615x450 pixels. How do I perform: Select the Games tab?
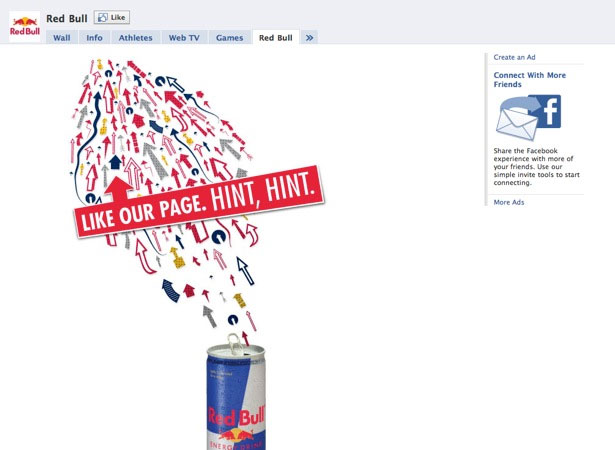[x=229, y=38]
